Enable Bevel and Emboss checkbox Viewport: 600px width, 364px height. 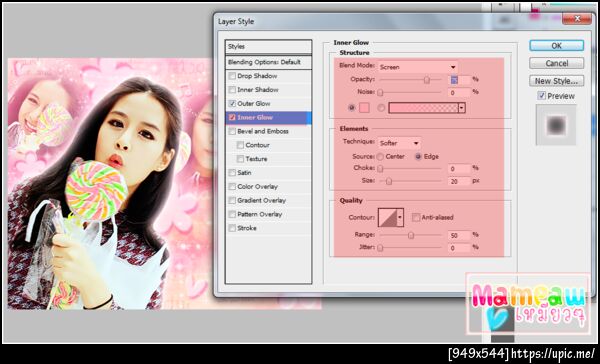pos(232,131)
